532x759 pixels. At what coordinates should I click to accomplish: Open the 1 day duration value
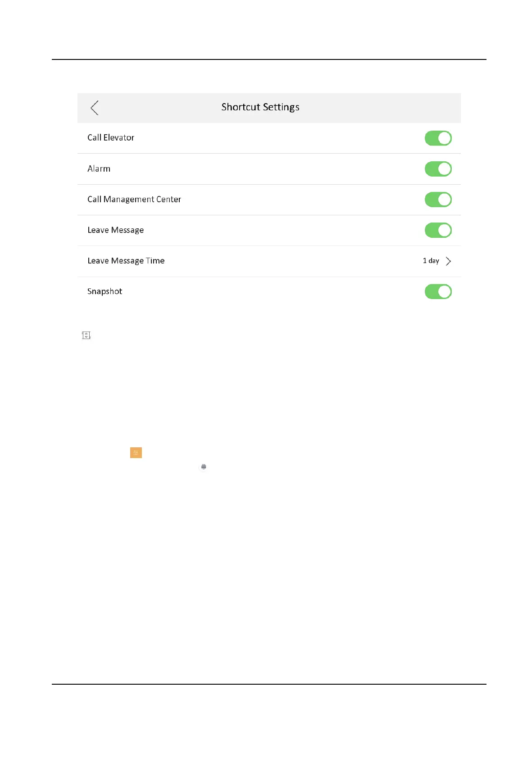point(431,261)
